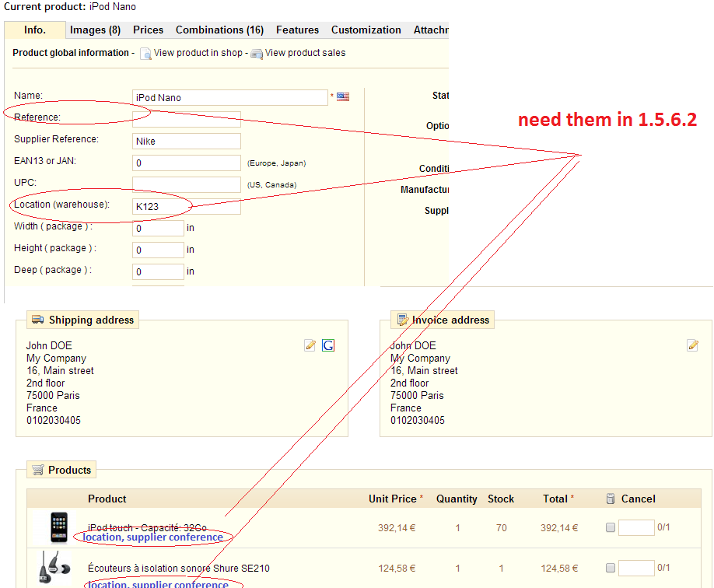
Task: Click iPod touch - Capacité: 32Go product name
Action: (147, 527)
